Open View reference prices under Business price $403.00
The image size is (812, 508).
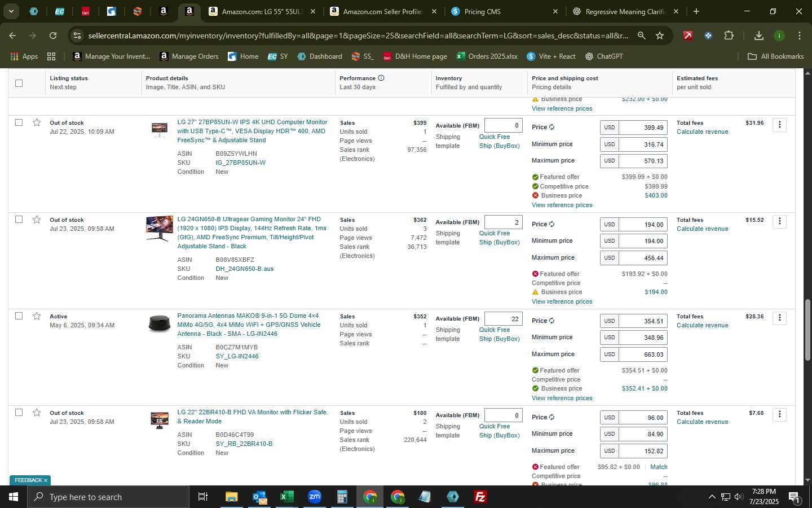562,205
